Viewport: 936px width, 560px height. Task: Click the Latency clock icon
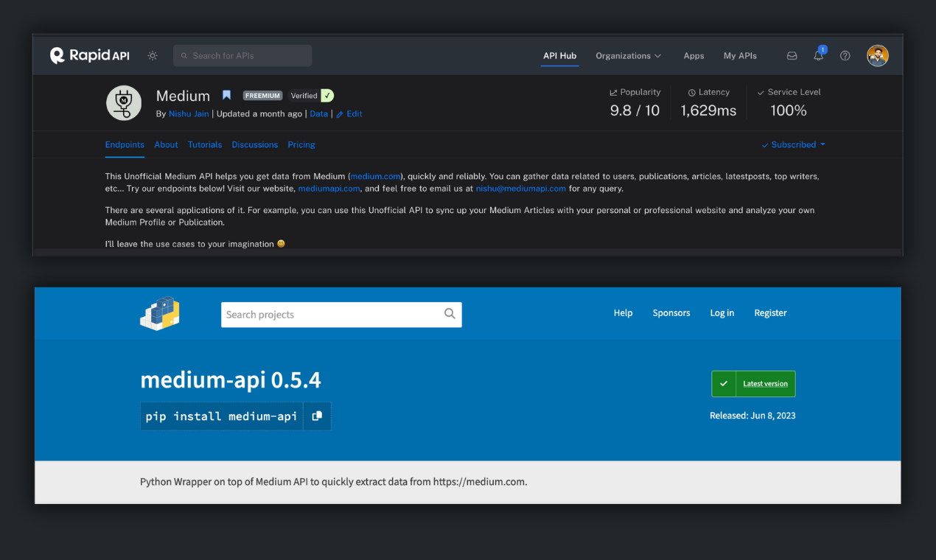click(x=691, y=93)
